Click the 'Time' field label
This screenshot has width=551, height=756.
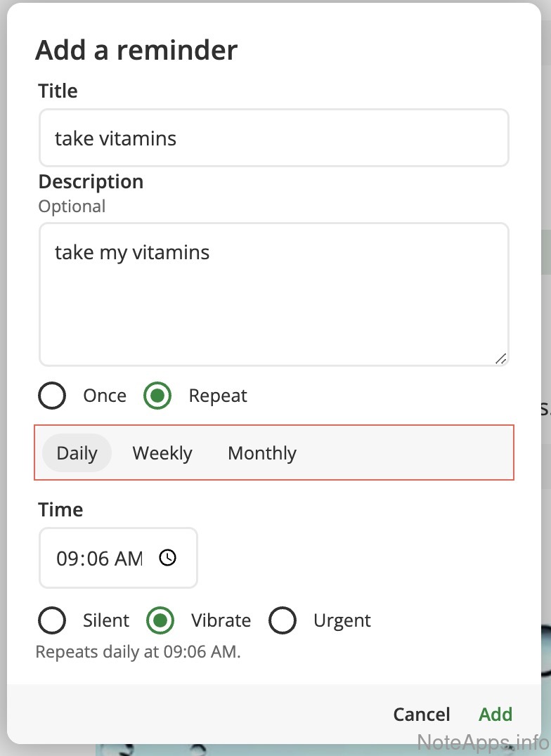coord(60,509)
